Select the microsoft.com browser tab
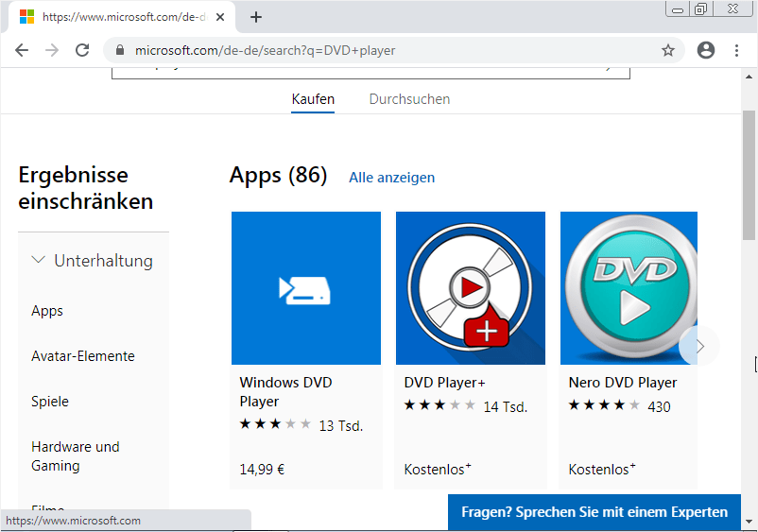Screen dimensions: 758x532 point(121,17)
